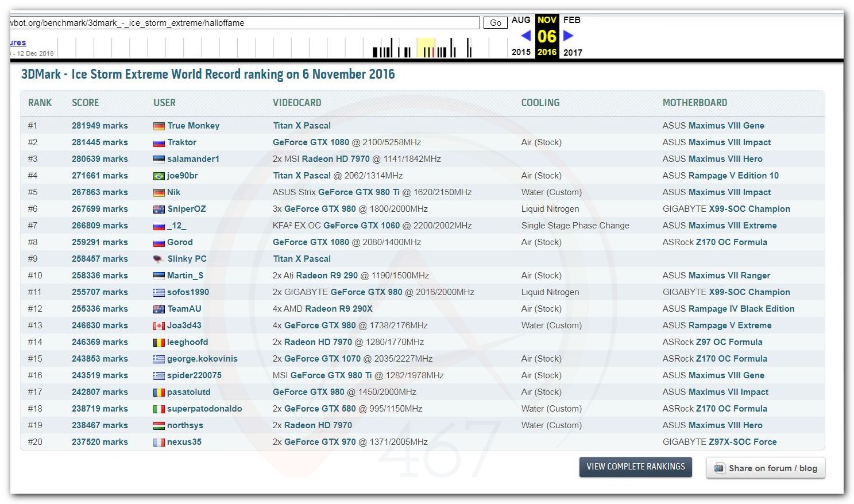
Task: Focus the Wayback Machine URL input field
Action: [x=244, y=23]
